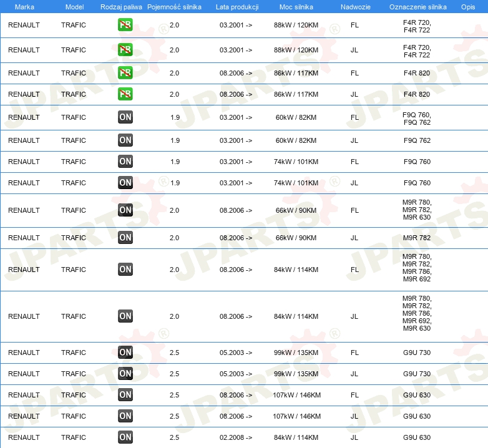Click the G9U 730 engine code in the JL row
The image size is (488, 448).
pos(417,374)
